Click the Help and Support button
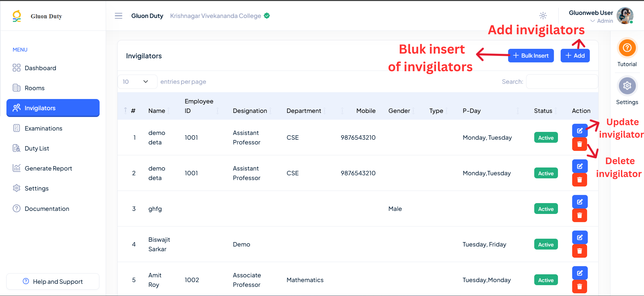The image size is (644, 296). pyautogui.click(x=53, y=281)
